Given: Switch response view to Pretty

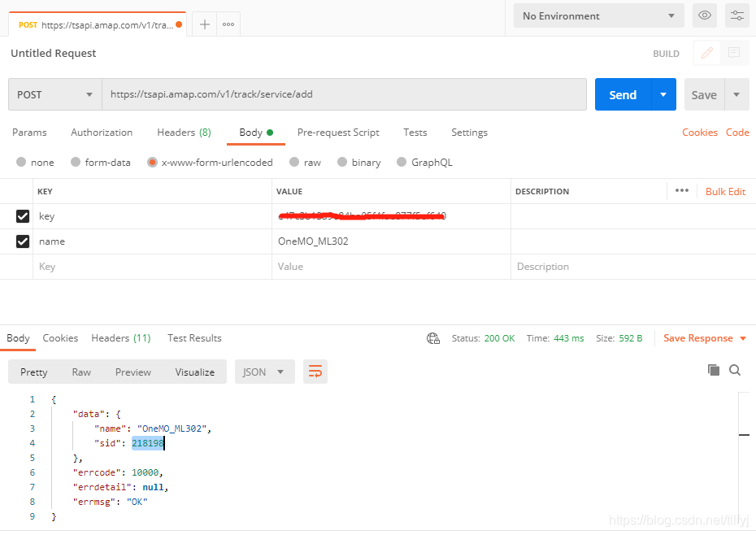Looking at the screenshot, I should pos(34,372).
